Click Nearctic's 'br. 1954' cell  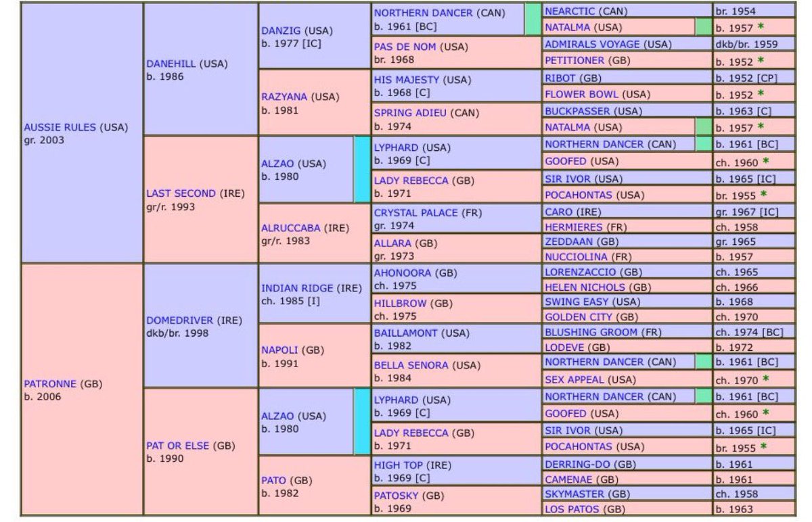click(x=753, y=11)
